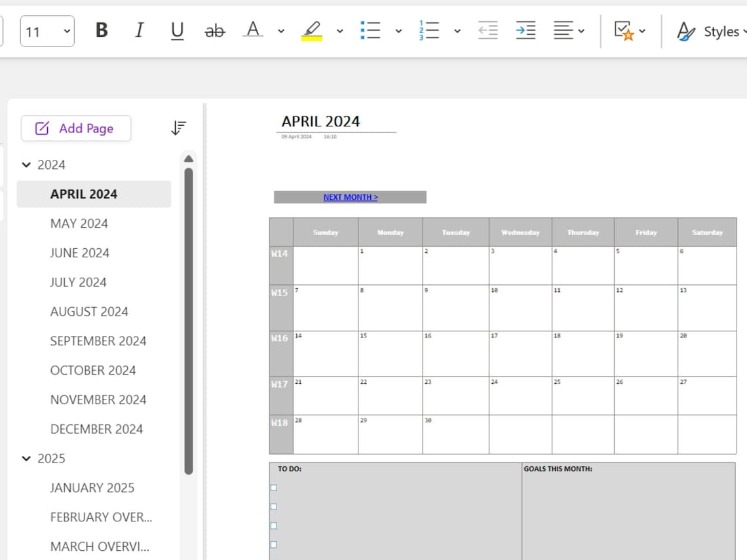This screenshot has height=560, width=747.
Task: Apply strikethrough formatting
Action: (215, 30)
